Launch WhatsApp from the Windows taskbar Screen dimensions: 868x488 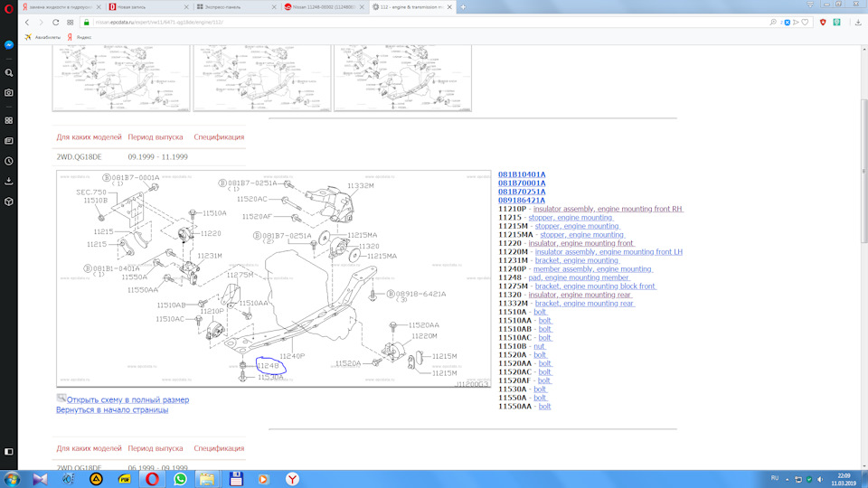click(180, 479)
